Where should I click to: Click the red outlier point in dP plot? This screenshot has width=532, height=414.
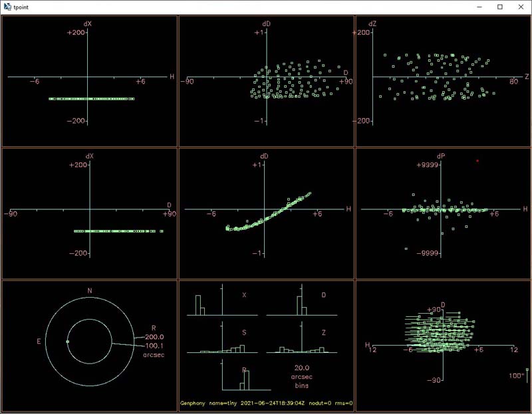pyautogui.click(x=477, y=161)
